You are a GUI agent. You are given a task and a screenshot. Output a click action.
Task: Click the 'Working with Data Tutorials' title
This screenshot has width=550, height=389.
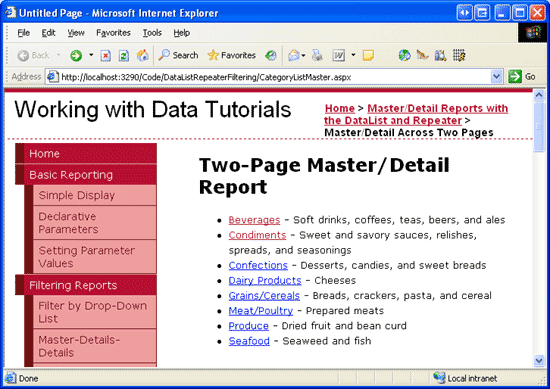pyautogui.click(x=153, y=109)
